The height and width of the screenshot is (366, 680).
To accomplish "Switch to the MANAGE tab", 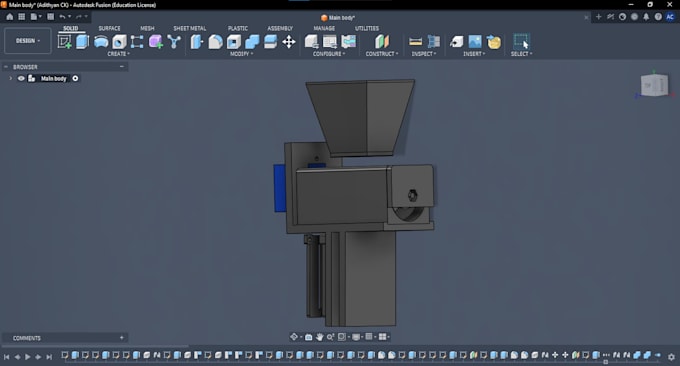I will coord(324,28).
